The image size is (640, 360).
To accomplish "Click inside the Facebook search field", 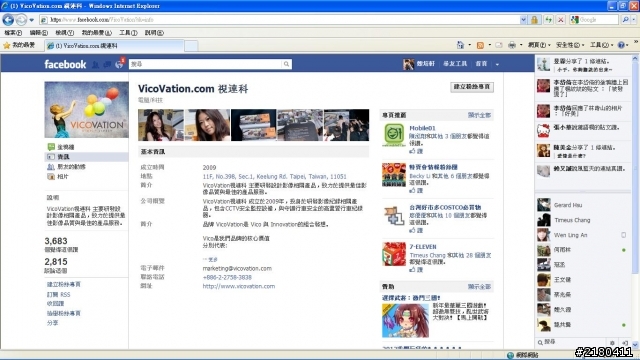I will click(x=205, y=64).
